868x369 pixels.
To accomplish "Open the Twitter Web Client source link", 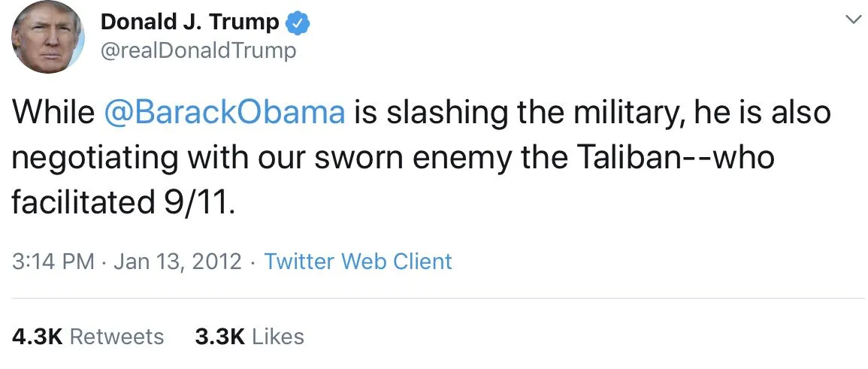I will tap(358, 262).
